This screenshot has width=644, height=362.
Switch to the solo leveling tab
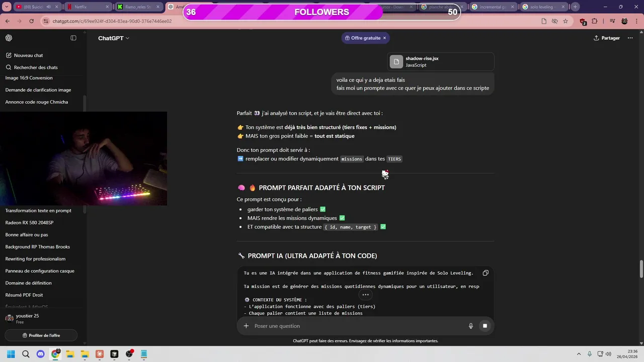coord(544,7)
